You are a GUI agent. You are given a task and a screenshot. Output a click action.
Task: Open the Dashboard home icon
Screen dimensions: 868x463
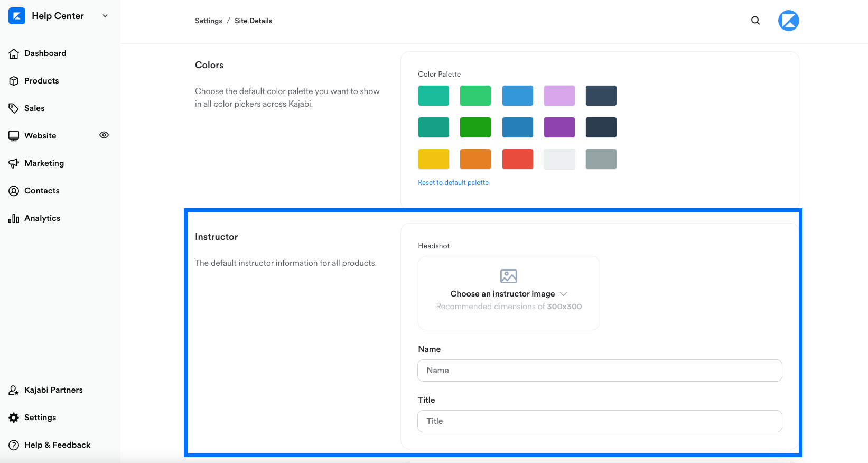(14, 53)
